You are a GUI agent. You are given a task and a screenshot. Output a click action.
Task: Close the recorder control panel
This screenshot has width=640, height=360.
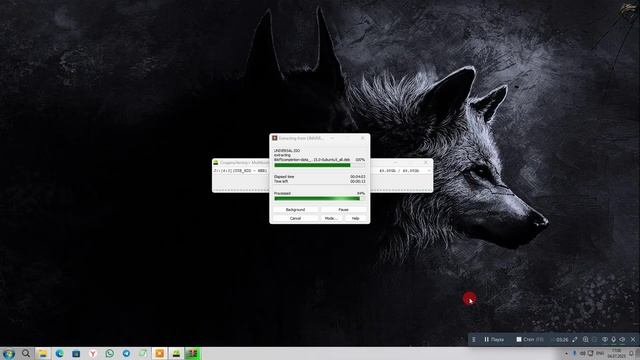pos(633,340)
